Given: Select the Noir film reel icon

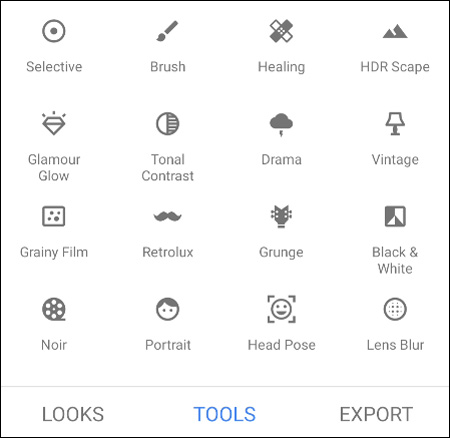Looking at the screenshot, I should click(54, 309).
